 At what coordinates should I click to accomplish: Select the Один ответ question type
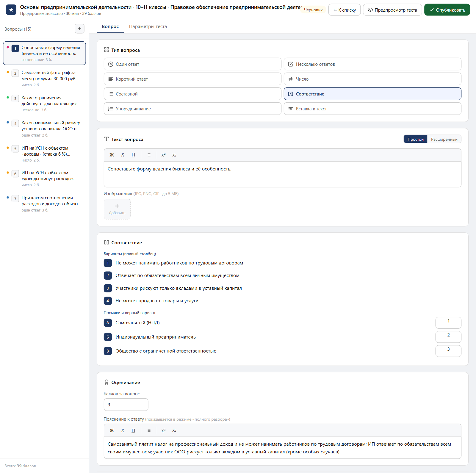click(192, 64)
